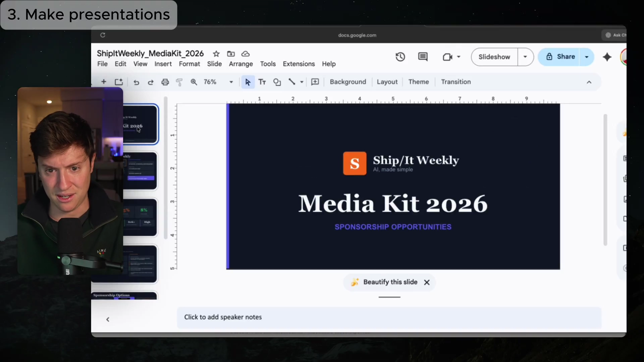Select the Text box tool

point(262,82)
